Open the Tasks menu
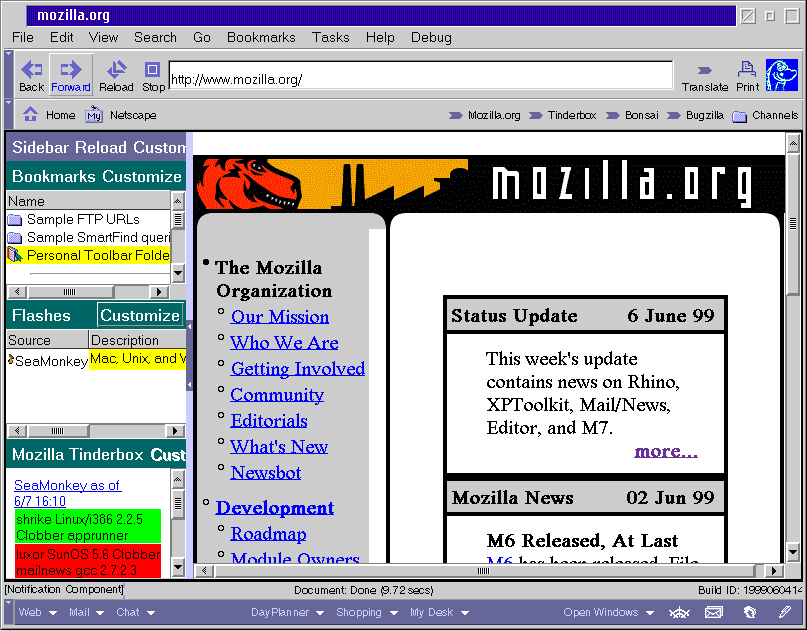The width and height of the screenshot is (807, 630). pos(330,38)
